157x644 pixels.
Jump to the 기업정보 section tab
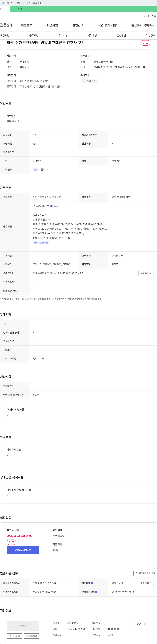click(150, 36)
